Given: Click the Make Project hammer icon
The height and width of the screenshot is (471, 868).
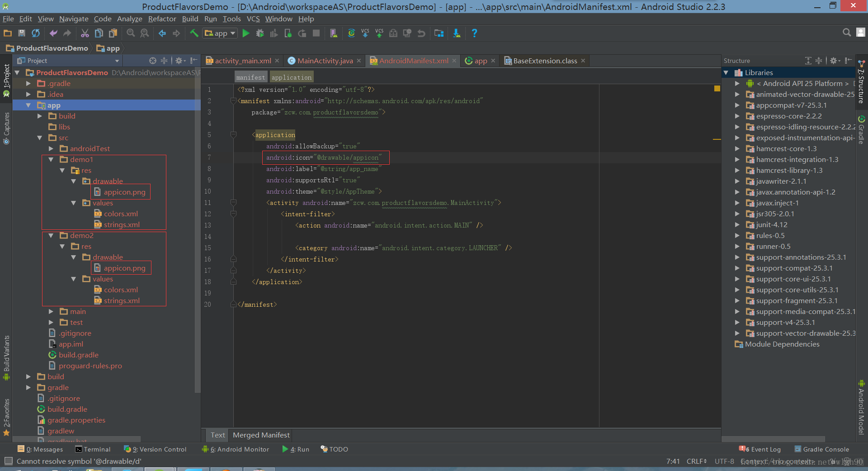Looking at the screenshot, I should (194, 33).
